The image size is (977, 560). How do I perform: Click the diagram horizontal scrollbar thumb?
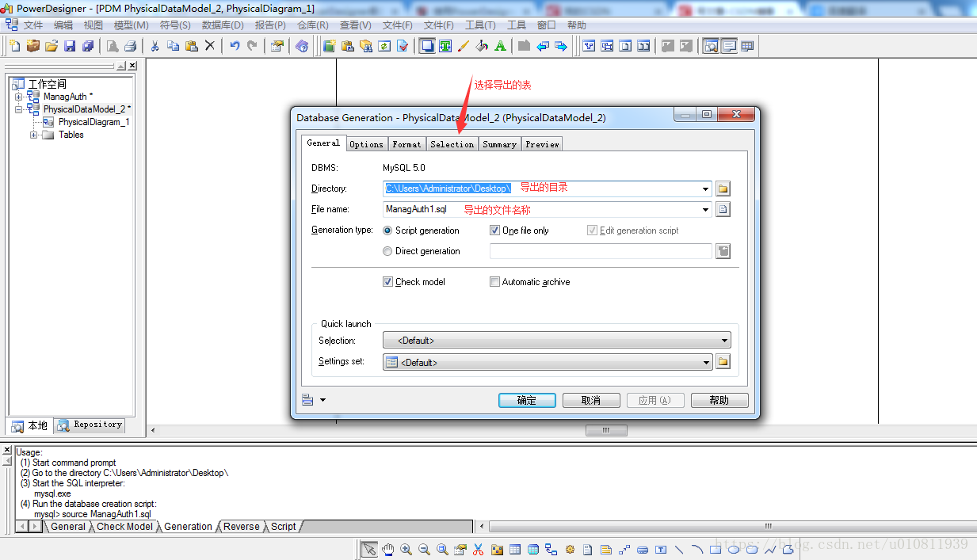[x=606, y=430]
